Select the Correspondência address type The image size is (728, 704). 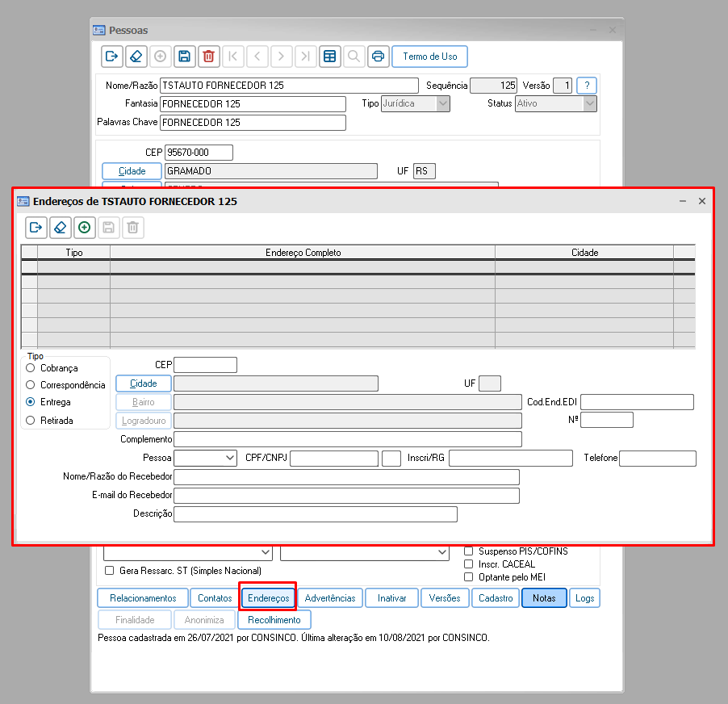click(x=31, y=385)
